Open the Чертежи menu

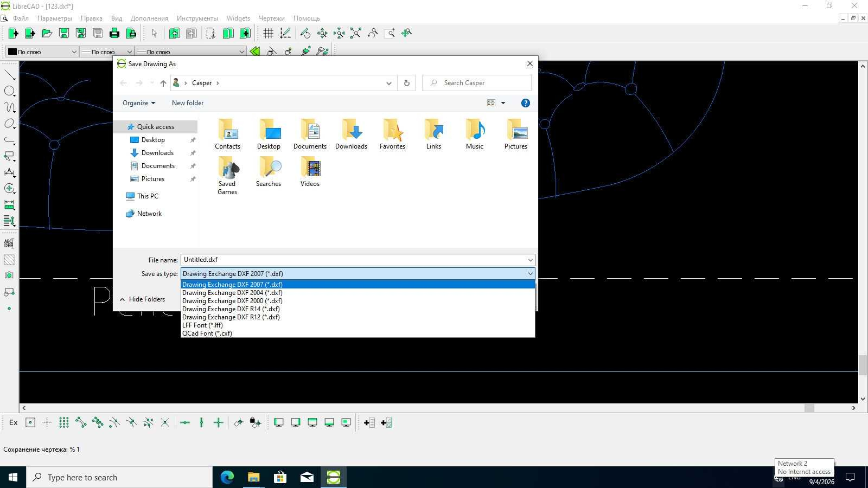pyautogui.click(x=272, y=18)
